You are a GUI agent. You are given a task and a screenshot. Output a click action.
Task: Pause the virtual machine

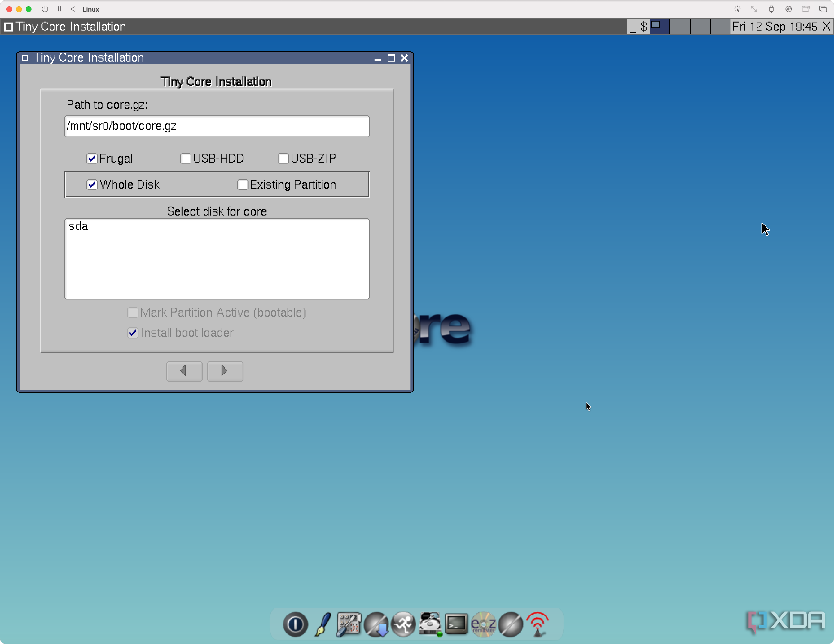(59, 9)
